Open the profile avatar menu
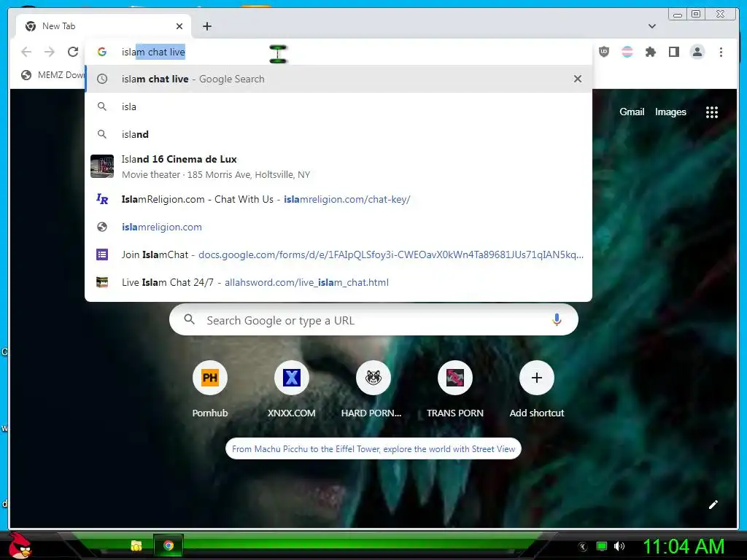This screenshot has height=560, width=747. [697, 52]
